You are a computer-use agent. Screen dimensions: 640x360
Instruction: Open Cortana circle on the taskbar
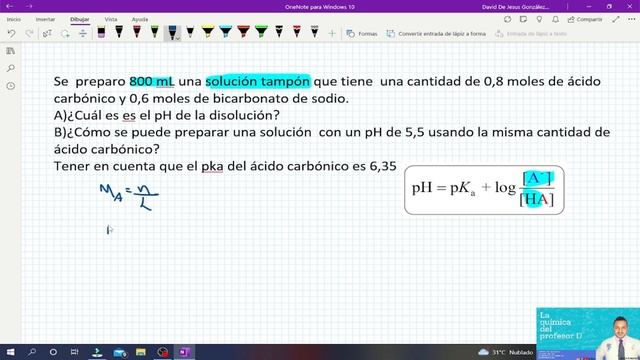point(53,352)
